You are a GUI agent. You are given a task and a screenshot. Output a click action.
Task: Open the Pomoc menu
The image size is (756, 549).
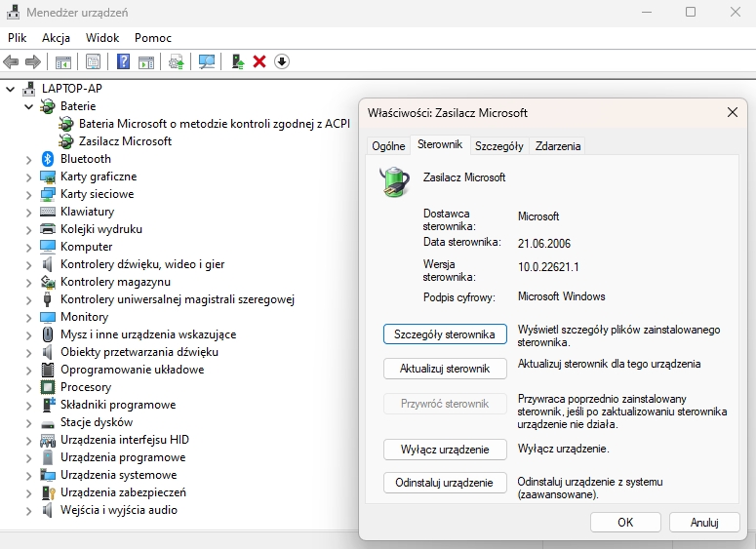153,38
